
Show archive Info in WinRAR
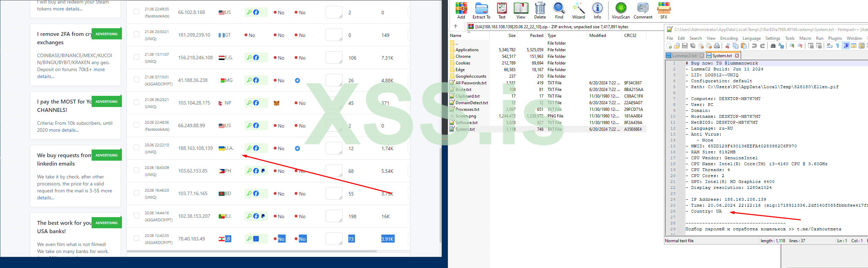597,10
